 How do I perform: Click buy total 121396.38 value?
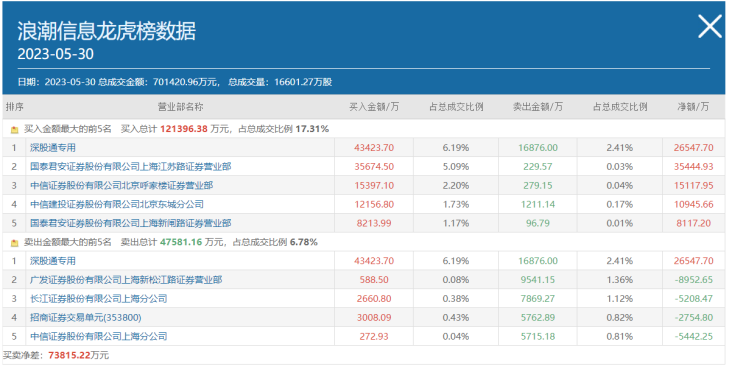pos(184,129)
